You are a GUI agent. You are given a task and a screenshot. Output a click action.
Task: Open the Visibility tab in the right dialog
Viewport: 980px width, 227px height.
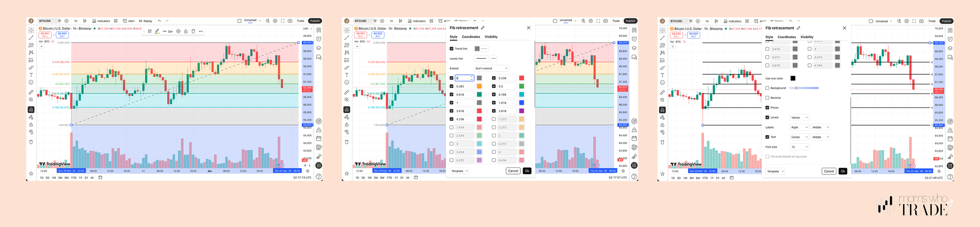click(807, 37)
